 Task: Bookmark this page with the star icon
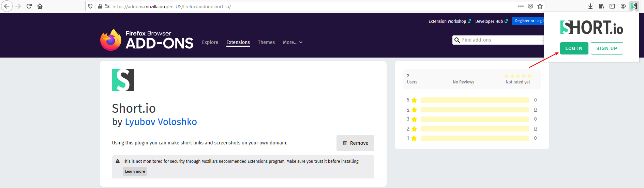click(x=540, y=6)
